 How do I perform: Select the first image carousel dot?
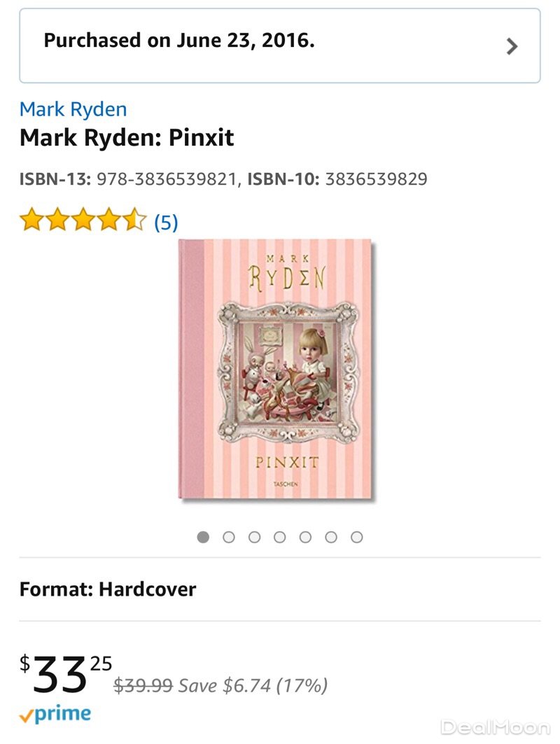pyautogui.click(x=204, y=538)
